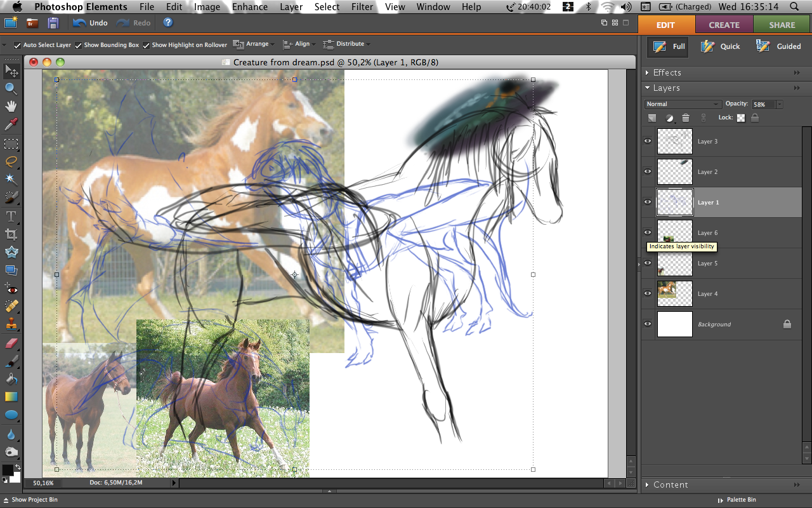Select the Eyedropper tool
Screen dimensions: 812x508
pyautogui.click(x=11, y=124)
